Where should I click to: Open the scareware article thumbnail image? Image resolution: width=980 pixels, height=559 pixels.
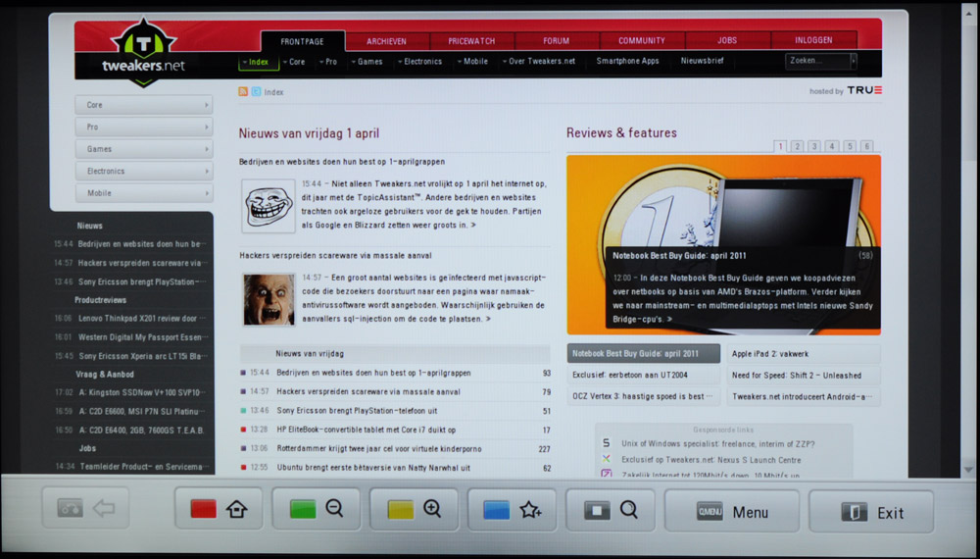point(269,299)
